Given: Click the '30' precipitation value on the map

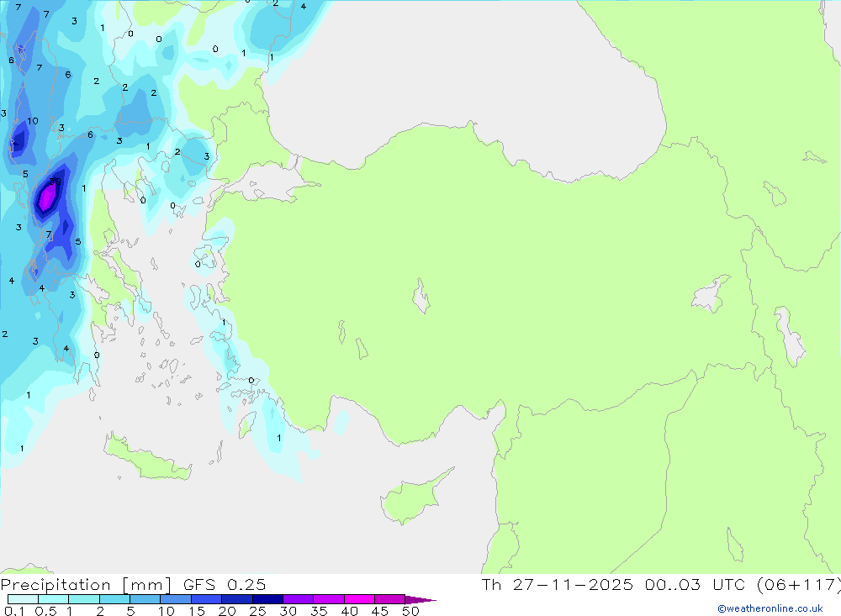Looking at the screenshot, I should coord(56,182).
